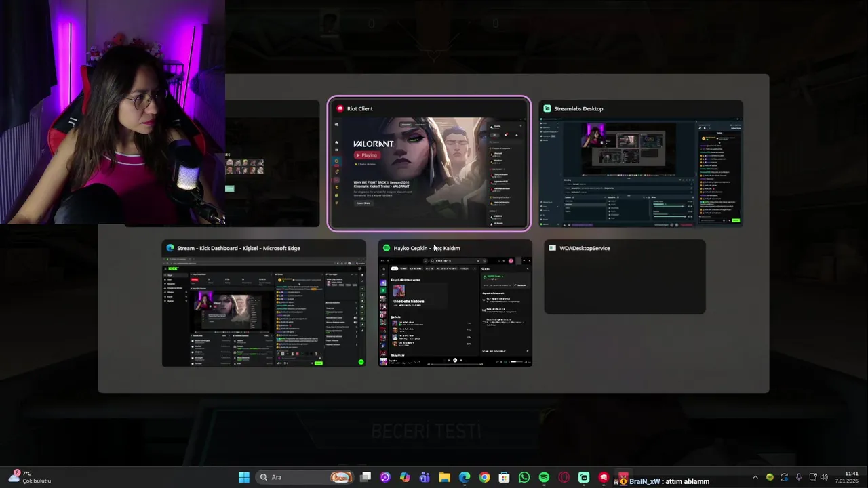Click the WDADesktopService title icon
Screen dimensions: 868x488
pos(552,248)
